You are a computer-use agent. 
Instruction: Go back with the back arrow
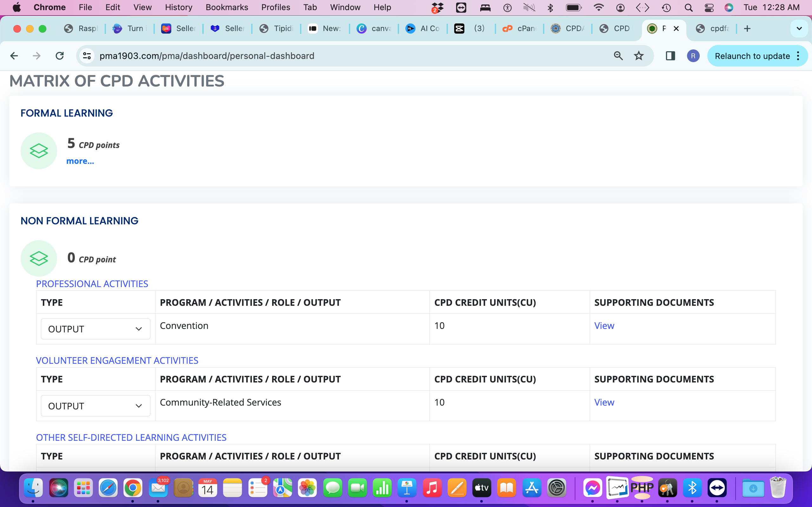(14, 56)
